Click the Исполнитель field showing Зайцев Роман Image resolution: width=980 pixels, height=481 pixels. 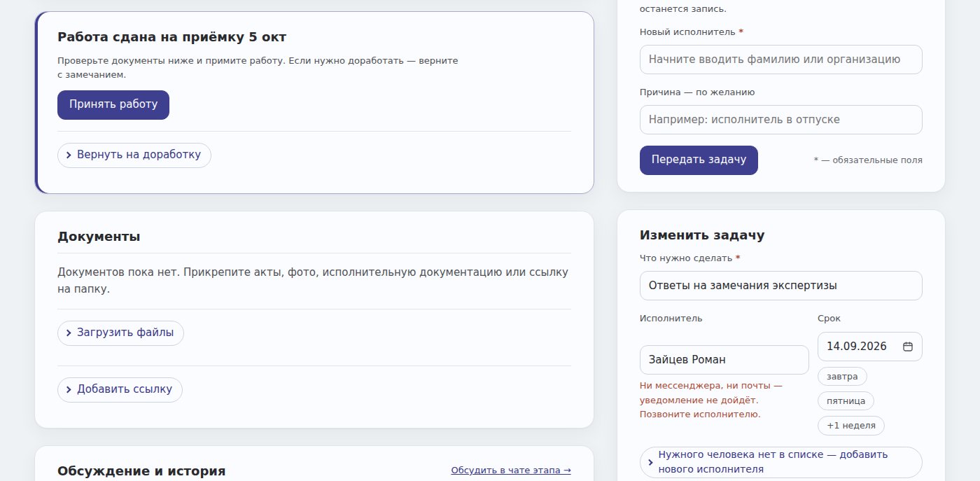(724, 360)
